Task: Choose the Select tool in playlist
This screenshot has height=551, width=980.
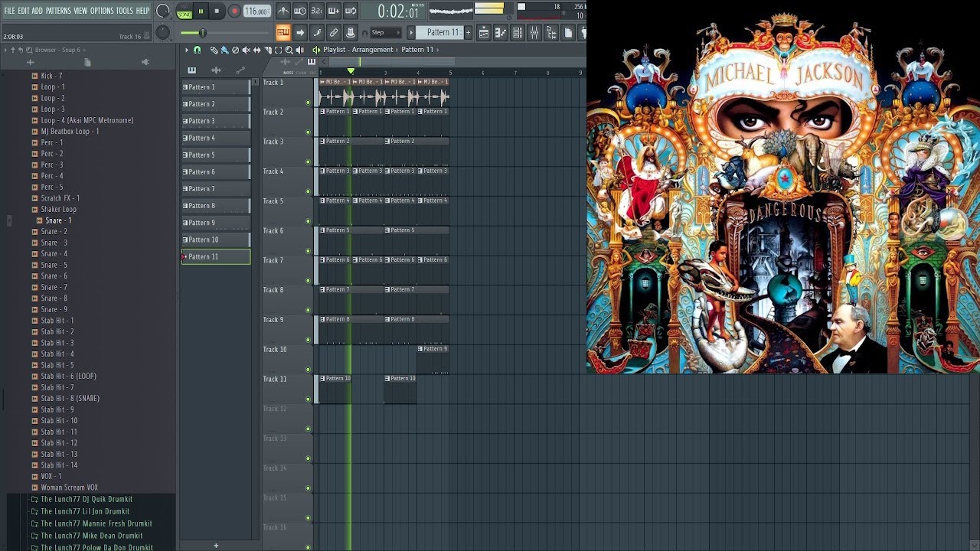Action: click(x=278, y=50)
